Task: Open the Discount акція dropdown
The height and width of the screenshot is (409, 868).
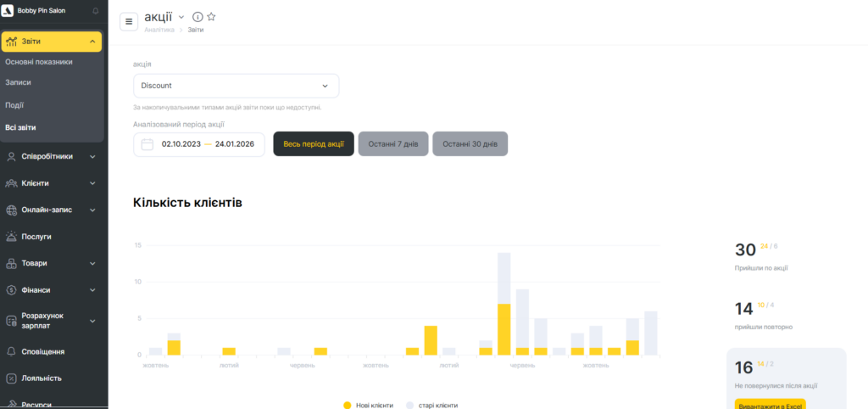Action: click(236, 86)
